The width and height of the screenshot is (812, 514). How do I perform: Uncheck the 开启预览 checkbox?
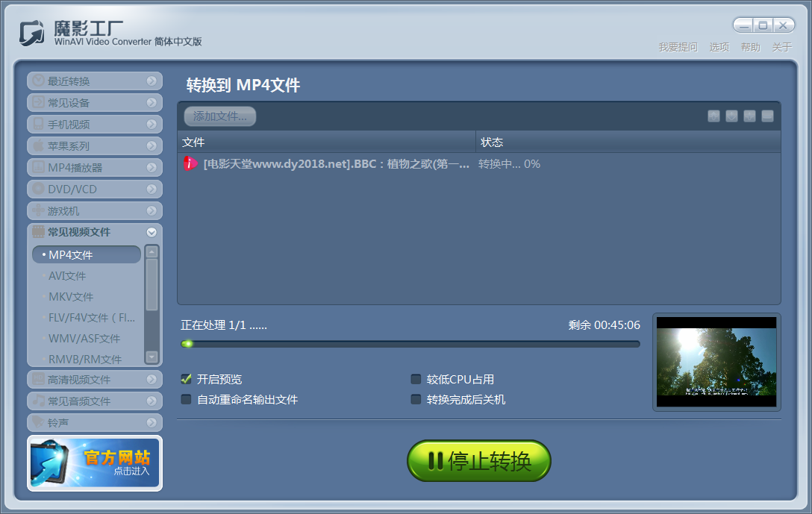point(186,379)
